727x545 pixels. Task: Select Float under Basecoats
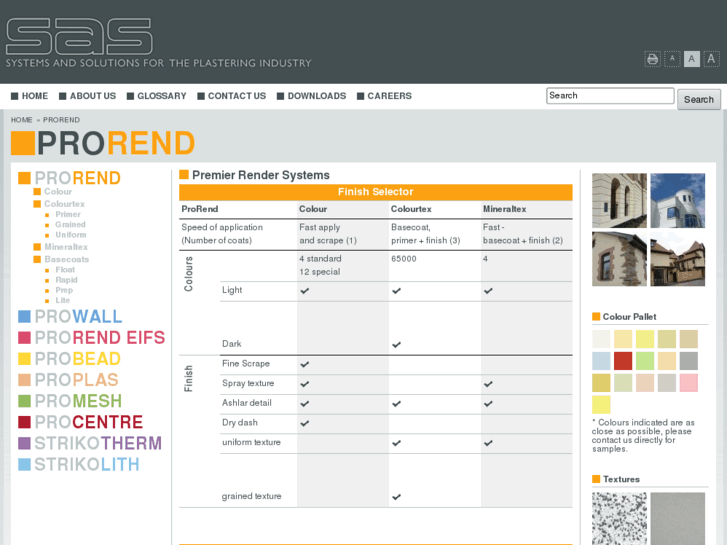click(65, 269)
